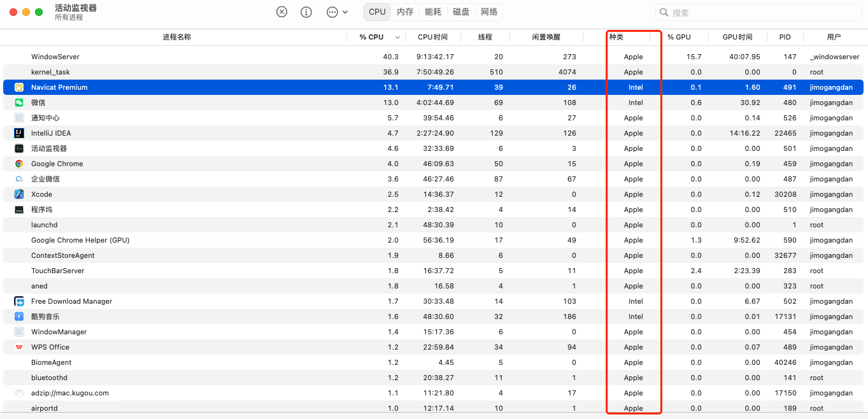Click the IntelliJ IDEA app icon
Viewport: 868px width, 419px height.
pos(19,133)
